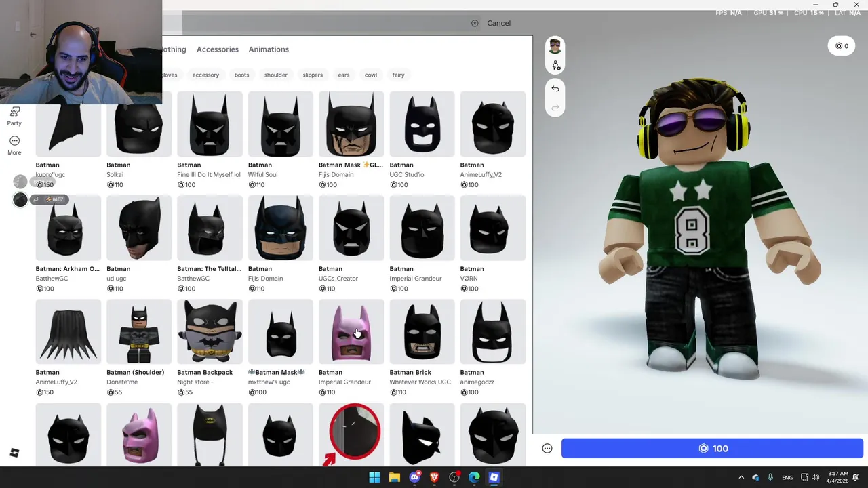Viewport: 868px width, 488px height.
Task: Select Batman mask by VØRN
Action: [493, 228]
